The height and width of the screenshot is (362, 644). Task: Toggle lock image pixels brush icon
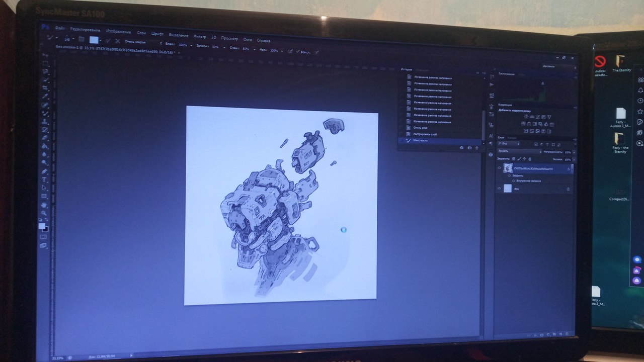519,159
